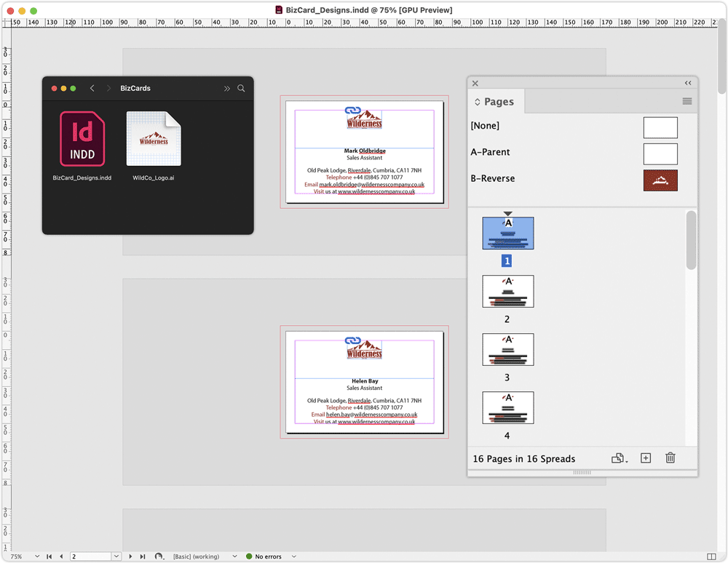728x563 pixels.
Task: Open the 75% zoom level dropdown
Action: pos(36,556)
